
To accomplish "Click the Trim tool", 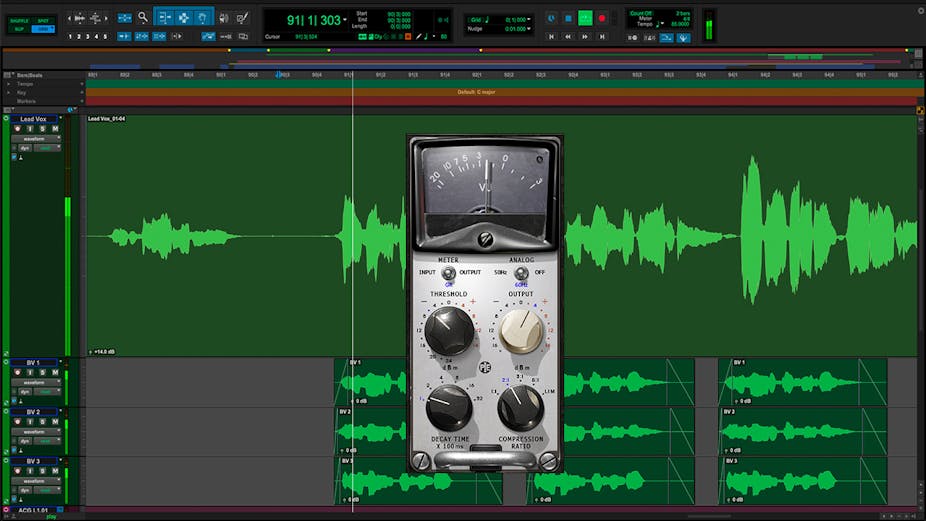I will pos(164,17).
